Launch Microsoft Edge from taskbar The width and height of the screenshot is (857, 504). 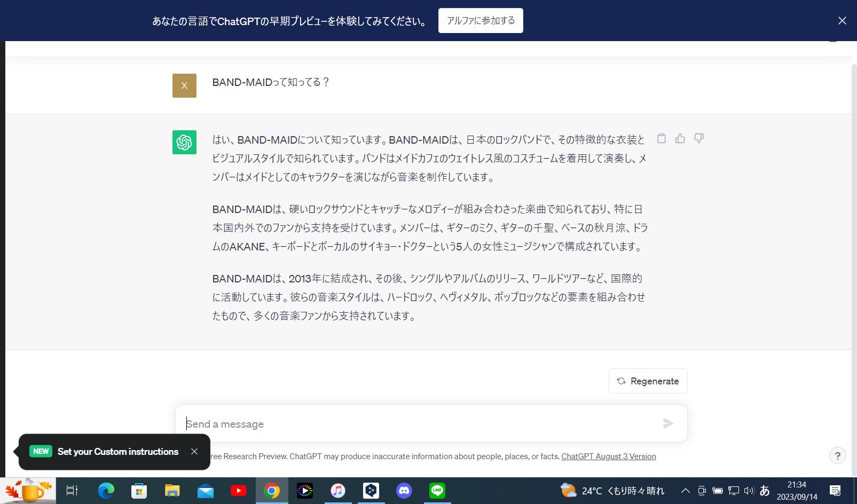(106, 491)
